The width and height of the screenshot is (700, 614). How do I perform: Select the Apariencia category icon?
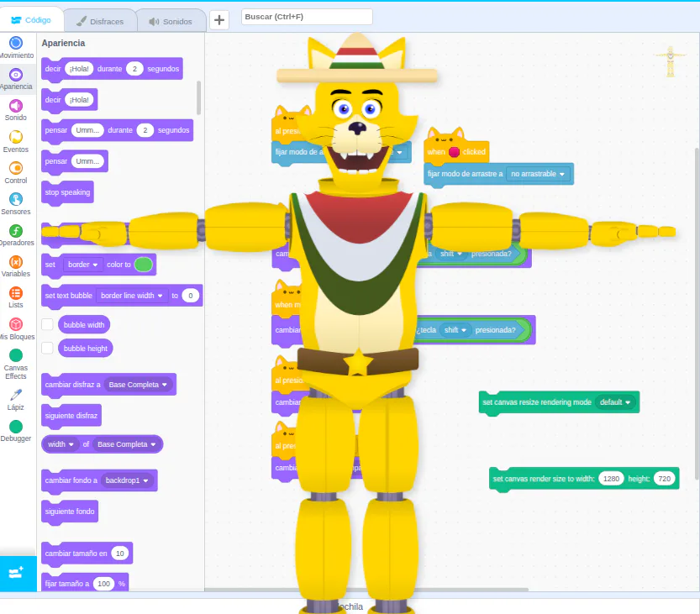[x=16, y=75]
